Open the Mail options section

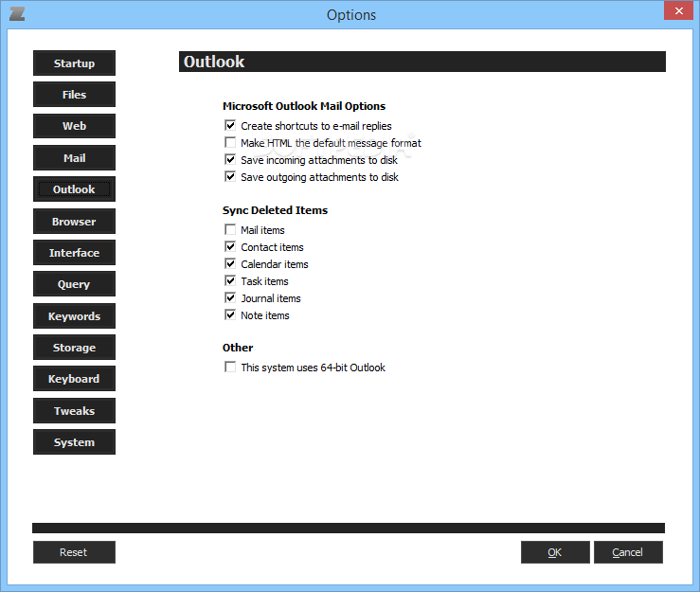pyautogui.click(x=74, y=157)
